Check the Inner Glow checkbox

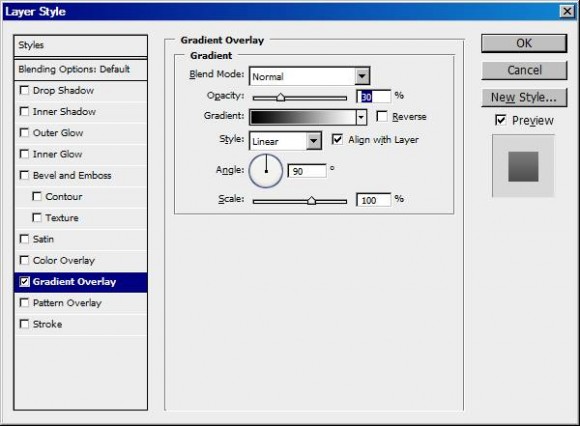(x=24, y=154)
